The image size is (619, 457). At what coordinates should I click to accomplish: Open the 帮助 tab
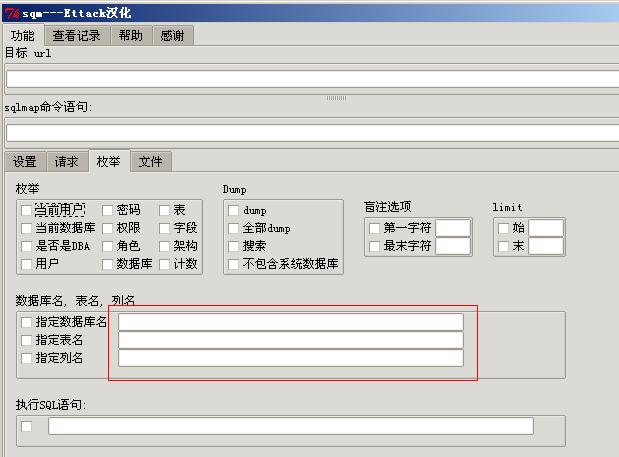131,36
